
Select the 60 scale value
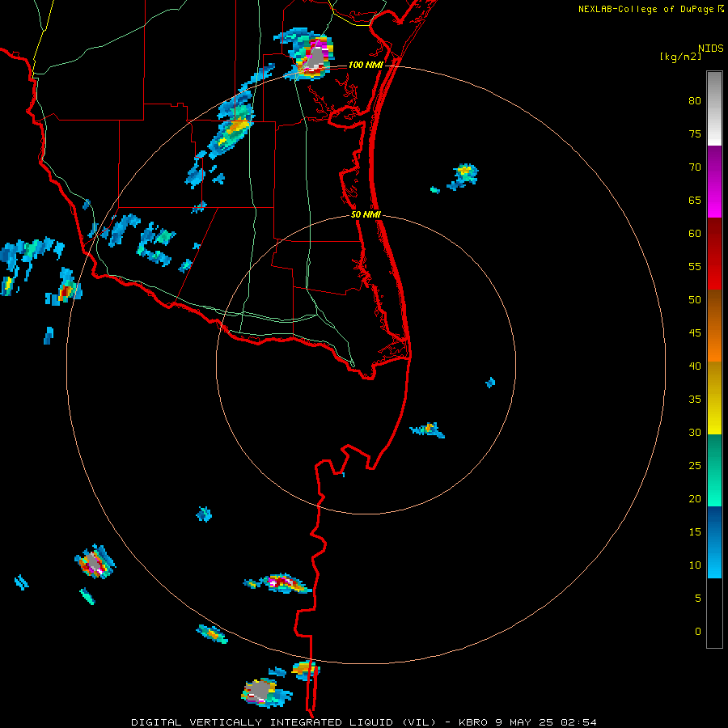point(695,234)
